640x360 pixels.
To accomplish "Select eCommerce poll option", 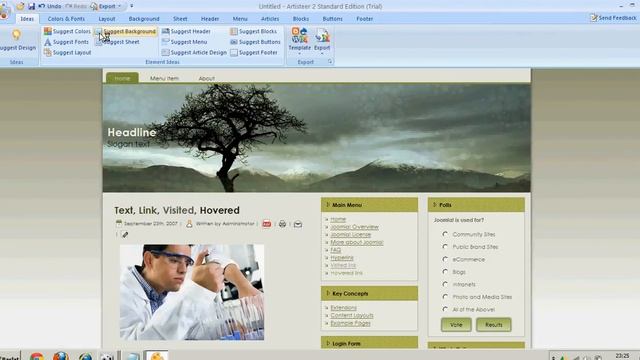I will coord(445,259).
